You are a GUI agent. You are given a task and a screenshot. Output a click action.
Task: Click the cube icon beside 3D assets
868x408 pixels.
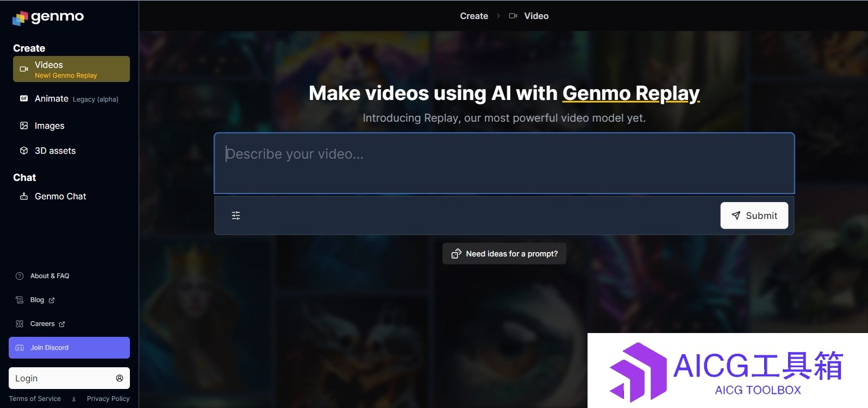coord(24,150)
